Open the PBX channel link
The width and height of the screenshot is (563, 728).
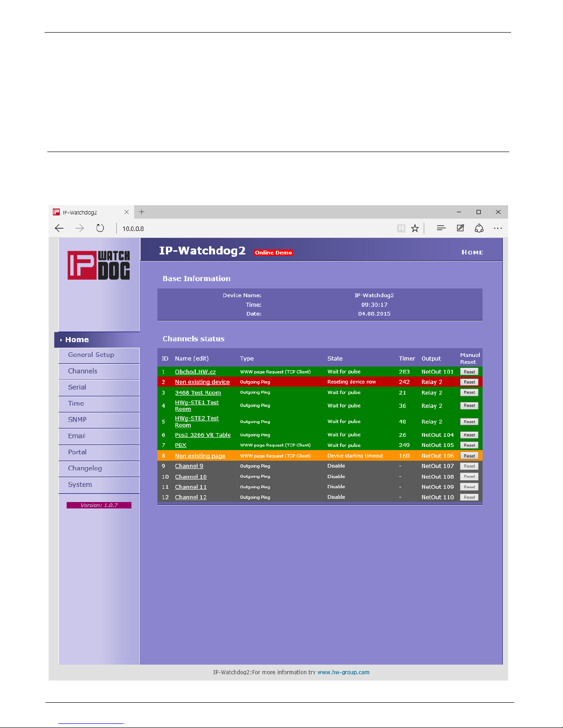click(x=181, y=446)
